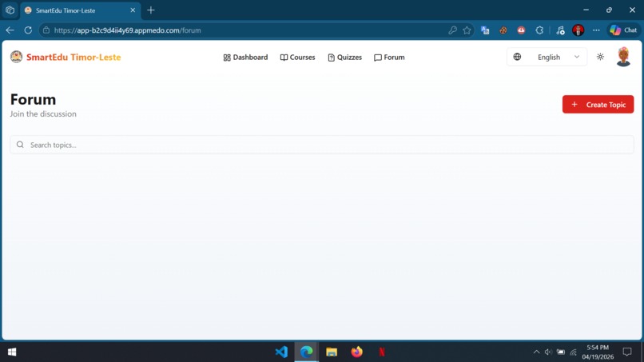This screenshot has height=362, width=644.
Task: Click the Search topics input field
Action: pos(321,145)
